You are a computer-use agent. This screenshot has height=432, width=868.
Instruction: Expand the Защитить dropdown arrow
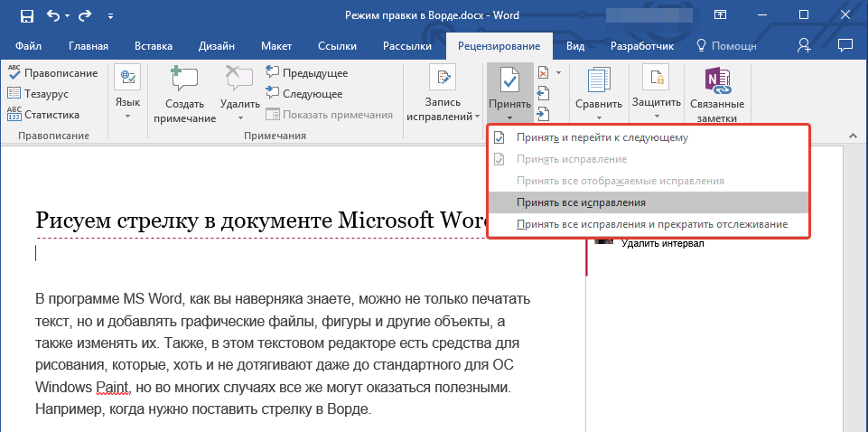(x=656, y=117)
